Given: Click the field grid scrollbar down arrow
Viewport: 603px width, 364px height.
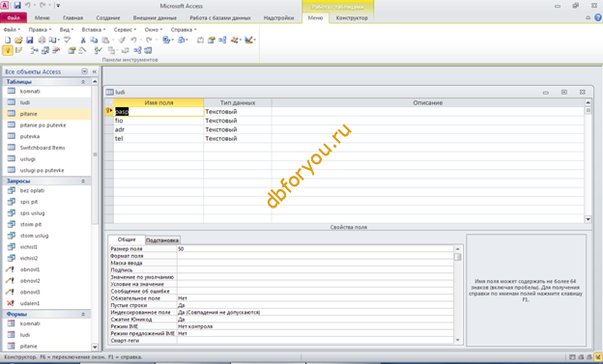Looking at the screenshot, I should click(x=588, y=219).
